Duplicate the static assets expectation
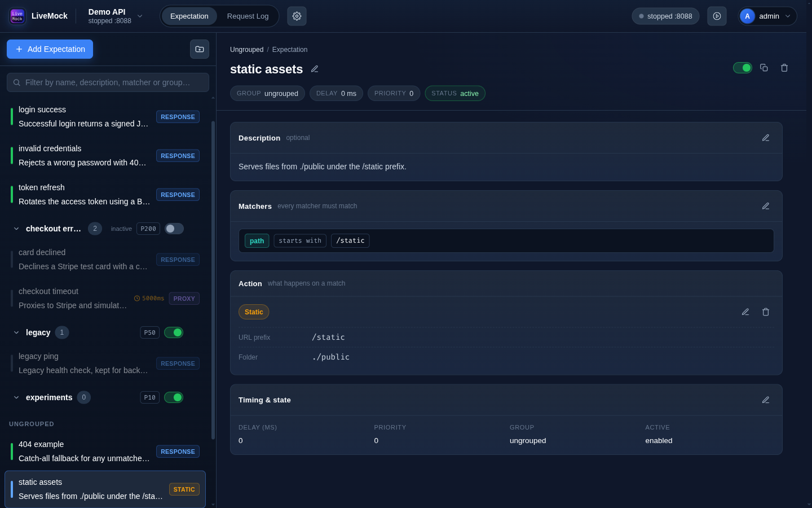Screen dimensions: 812x508 tap(764, 68)
